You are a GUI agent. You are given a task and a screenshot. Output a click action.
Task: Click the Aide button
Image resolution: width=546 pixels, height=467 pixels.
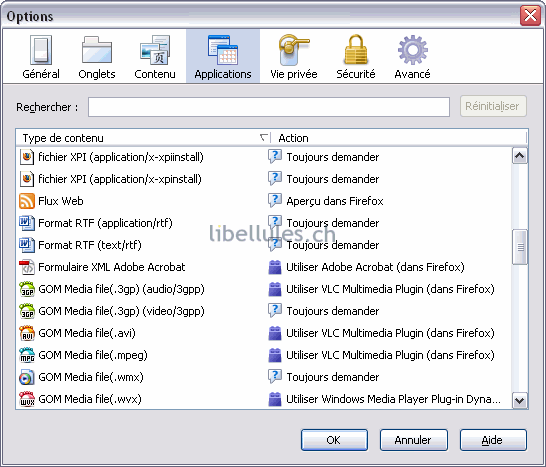493,440
